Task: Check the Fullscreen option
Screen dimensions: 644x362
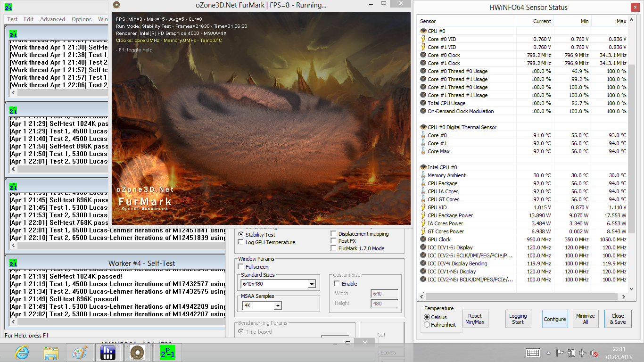Action: (241, 267)
